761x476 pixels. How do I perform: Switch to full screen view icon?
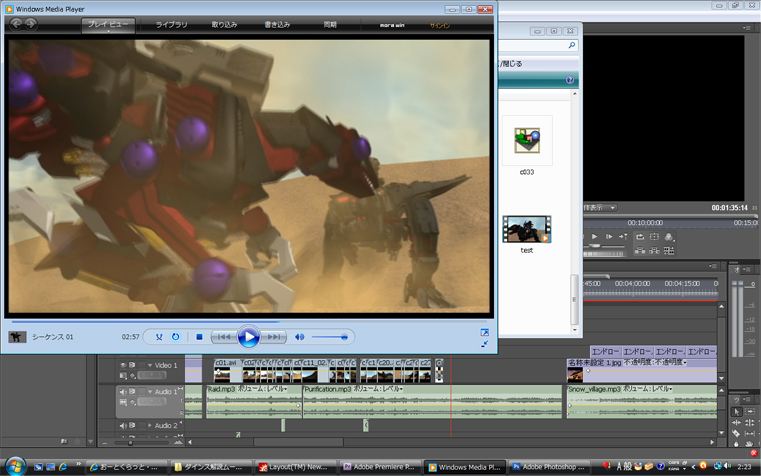pyautogui.click(x=485, y=332)
